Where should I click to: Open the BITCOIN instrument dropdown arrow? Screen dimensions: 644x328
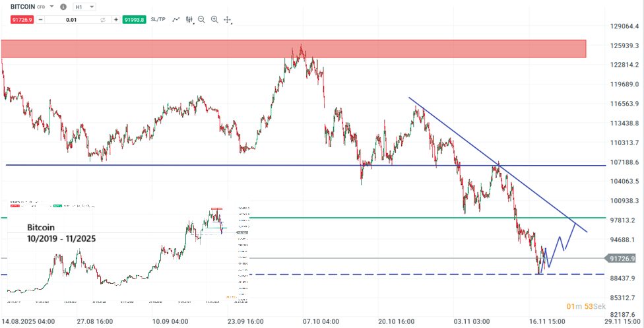[51, 7]
